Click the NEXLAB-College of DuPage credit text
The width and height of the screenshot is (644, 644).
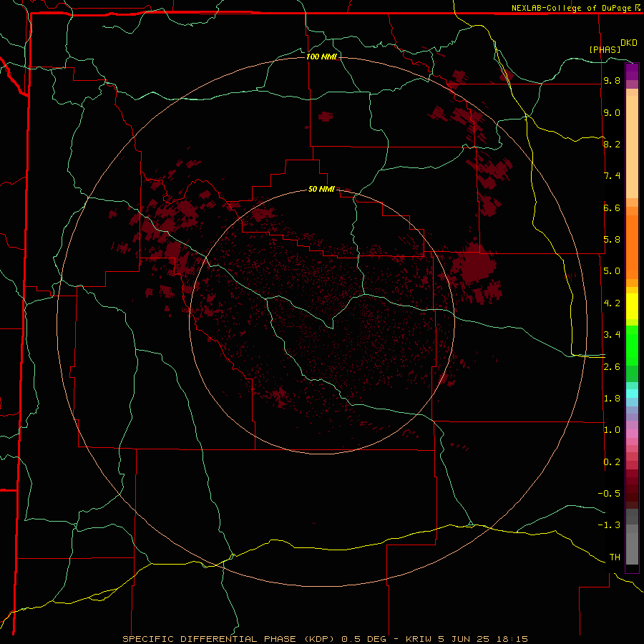572,8
